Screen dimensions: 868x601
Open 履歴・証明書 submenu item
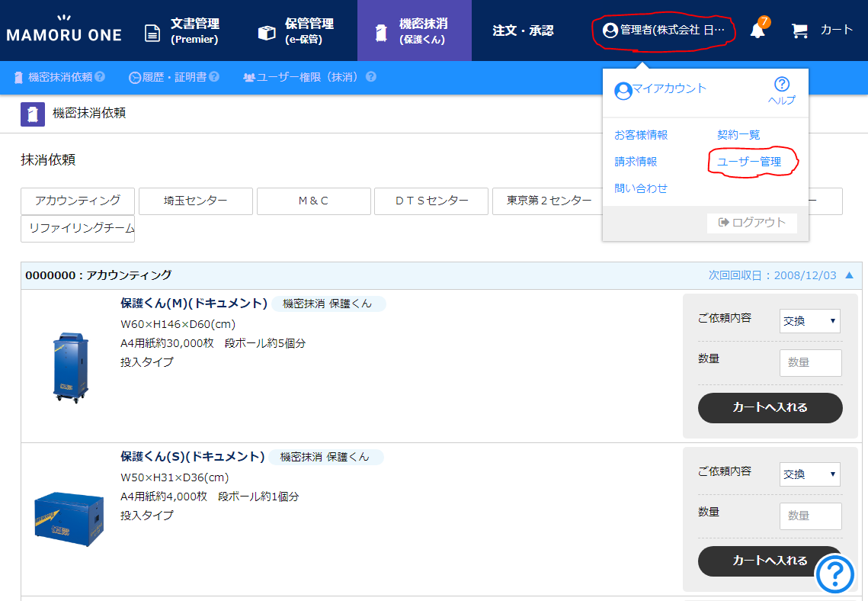[x=168, y=78]
